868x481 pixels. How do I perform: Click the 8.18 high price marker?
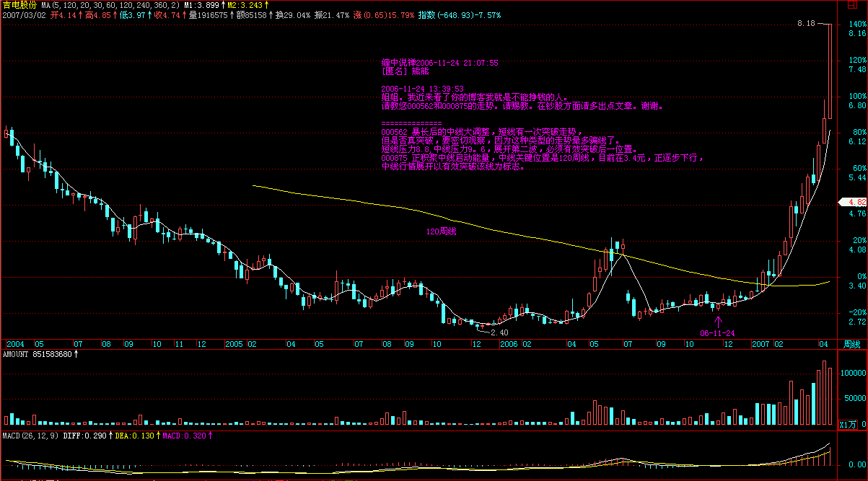(x=805, y=24)
